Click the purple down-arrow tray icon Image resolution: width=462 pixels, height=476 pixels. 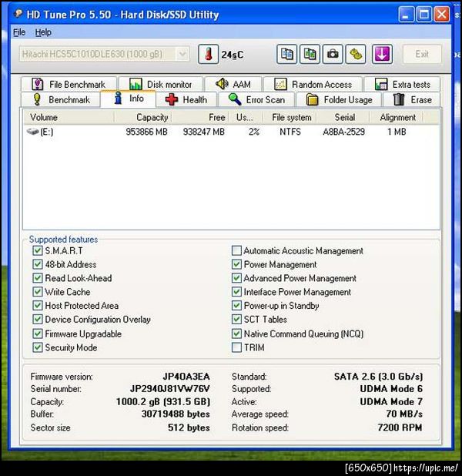point(382,55)
